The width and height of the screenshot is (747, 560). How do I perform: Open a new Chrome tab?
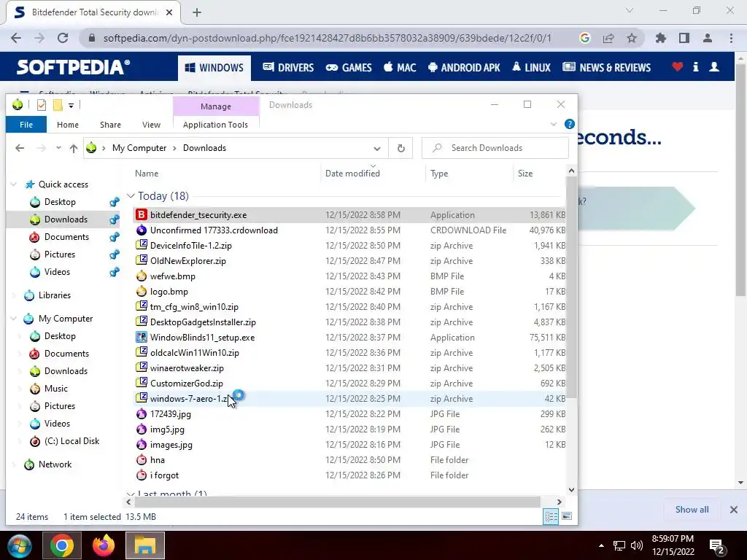(197, 12)
